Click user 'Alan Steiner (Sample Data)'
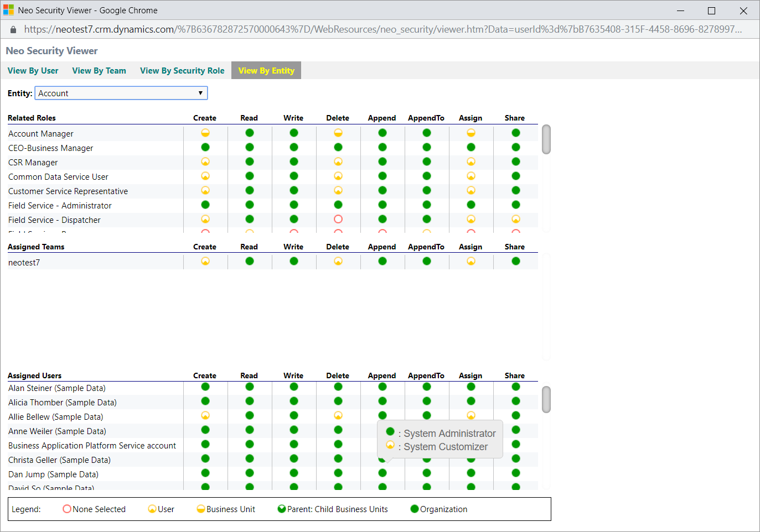760x532 pixels. tap(57, 388)
